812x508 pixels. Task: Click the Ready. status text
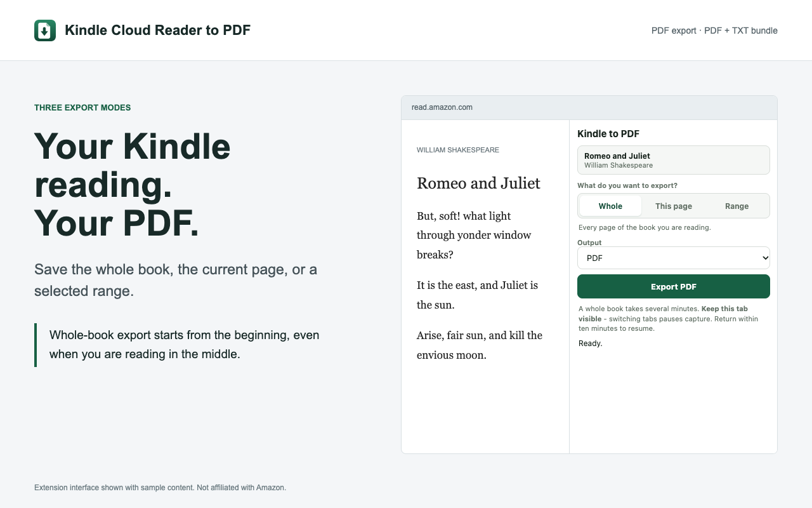tap(591, 344)
